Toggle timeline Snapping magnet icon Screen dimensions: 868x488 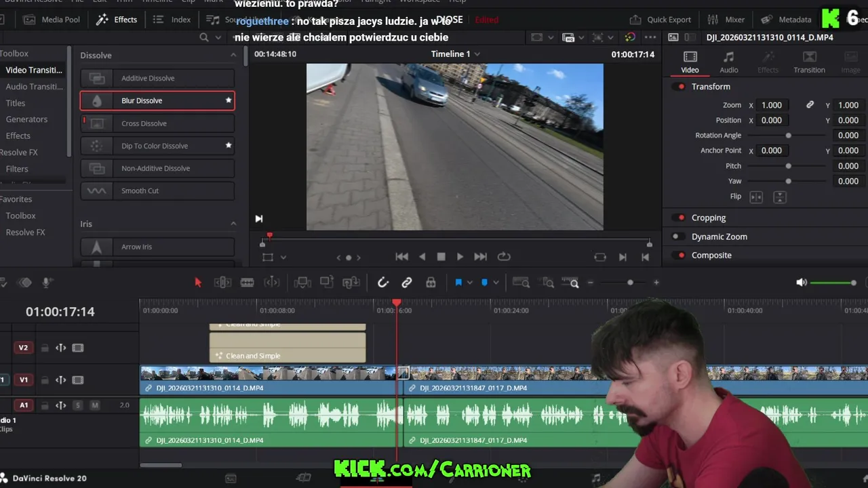pos(382,283)
